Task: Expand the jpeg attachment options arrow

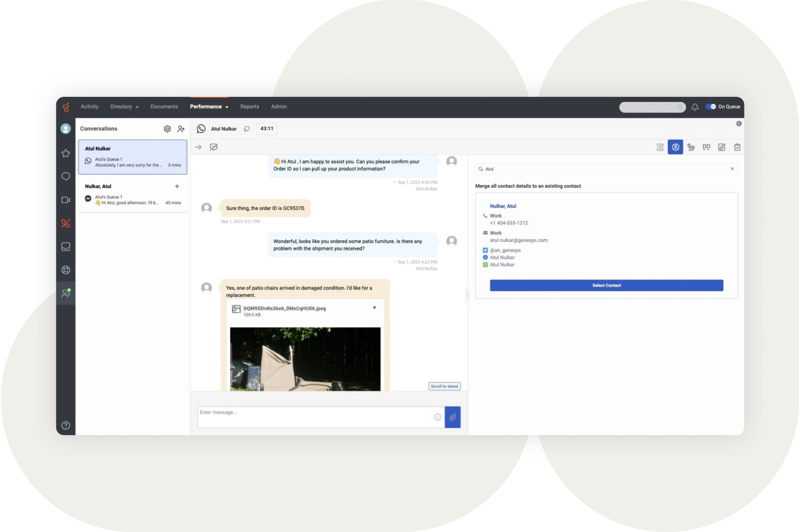Action: tap(374, 308)
